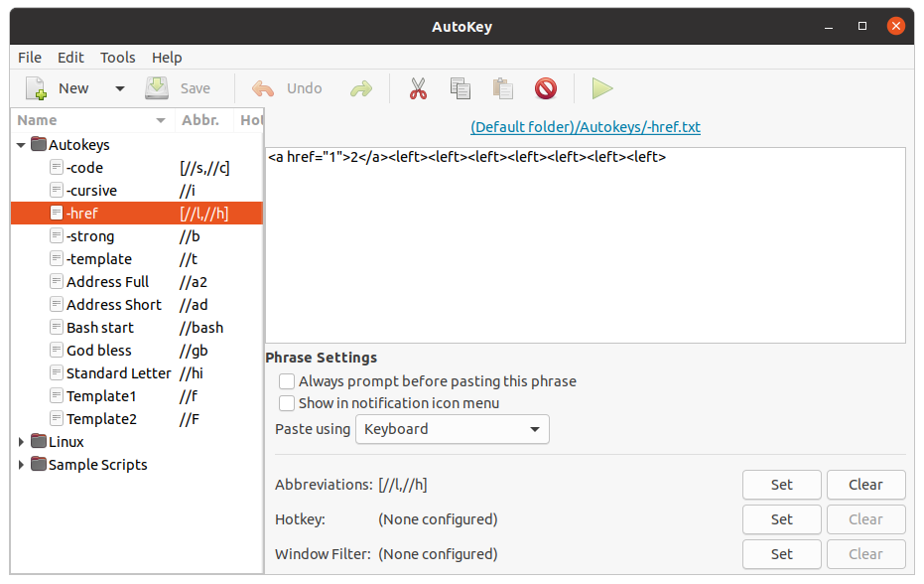The image size is (924, 584).
Task: Open the (Default folder)/Autokeys/-href.txt link
Action: coord(586,126)
